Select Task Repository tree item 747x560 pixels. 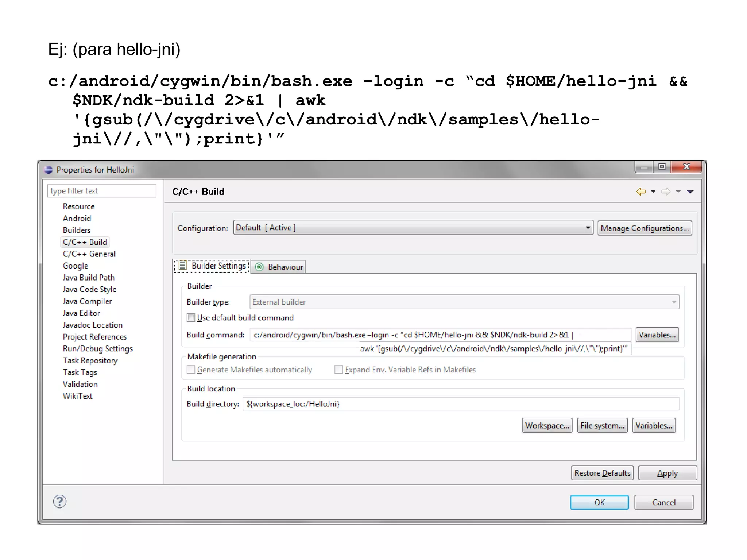pos(90,360)
